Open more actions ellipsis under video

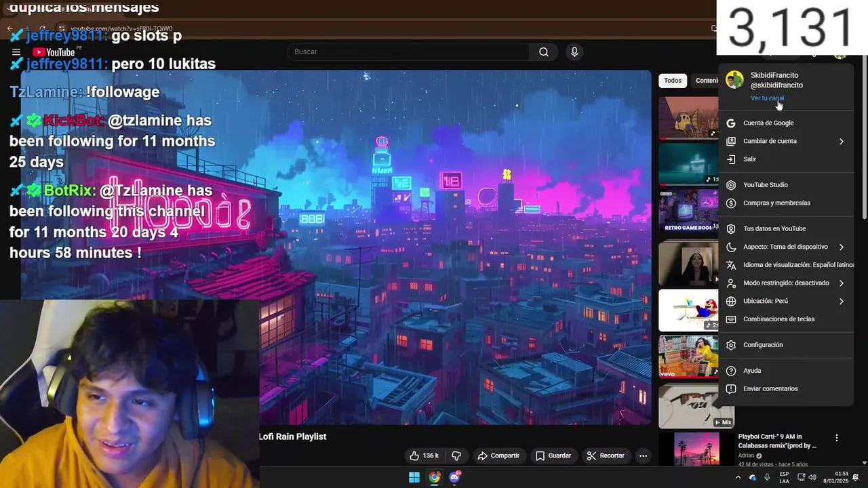click(x=644, y=455)
